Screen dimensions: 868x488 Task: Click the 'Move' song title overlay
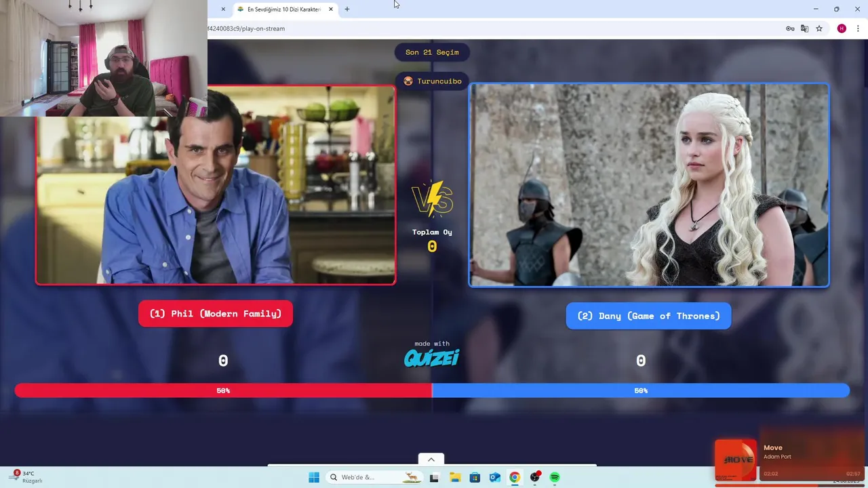pyautogui.click(x=773, y=447)
